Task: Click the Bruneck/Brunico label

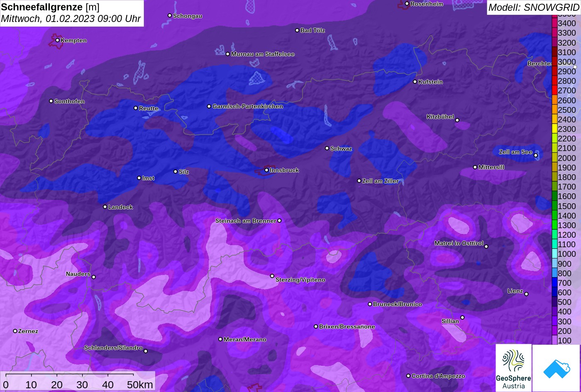Action: click(x=398, y=304)
